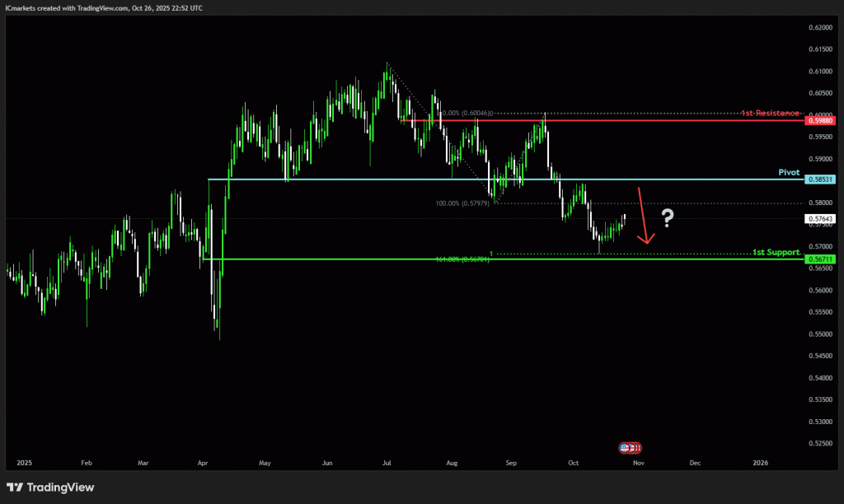Select the red downward arrow drawing
Image resolution: width=844 pixels, height=504 pixels.
pyautogui.click(x=644, y=217)
